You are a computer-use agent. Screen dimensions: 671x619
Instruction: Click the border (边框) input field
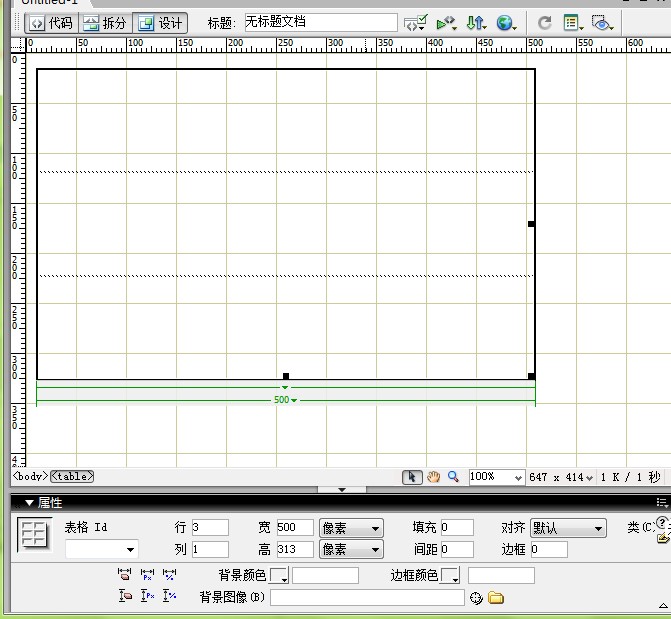pyautogui.click(x=549, y=549)
